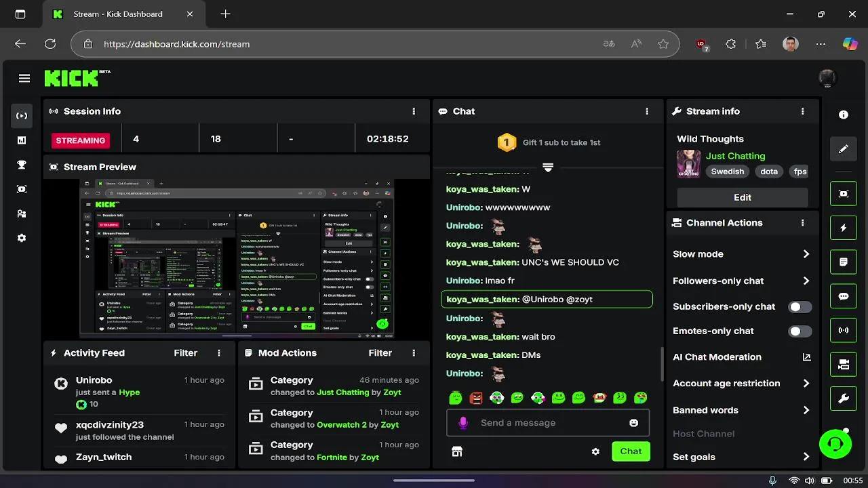
Task: Open a new browser tab
Action: [225, 14]
